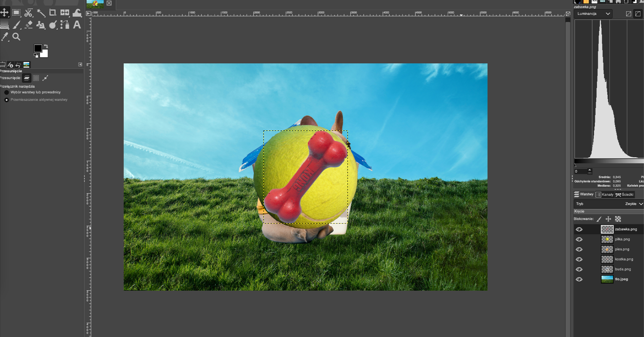The width and height of the screenshot is (644, 337).
Task: Select the Move tool in the toolbox
Action: tap(4, 13)
